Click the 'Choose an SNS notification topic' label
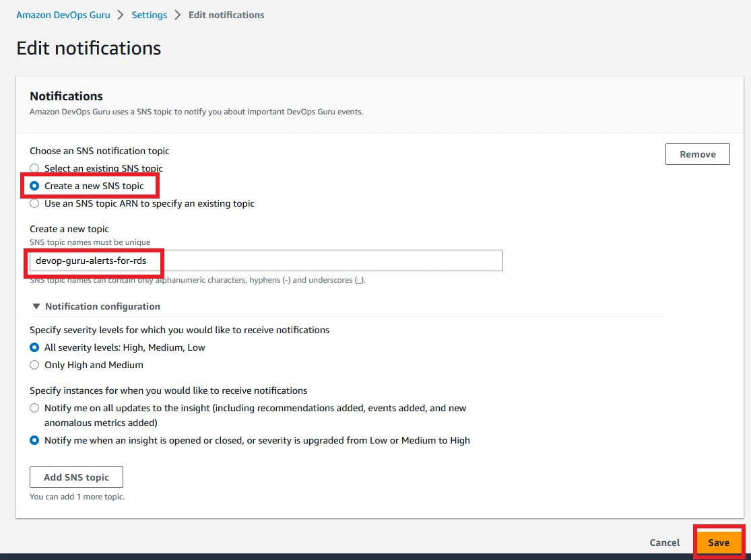 100,151
